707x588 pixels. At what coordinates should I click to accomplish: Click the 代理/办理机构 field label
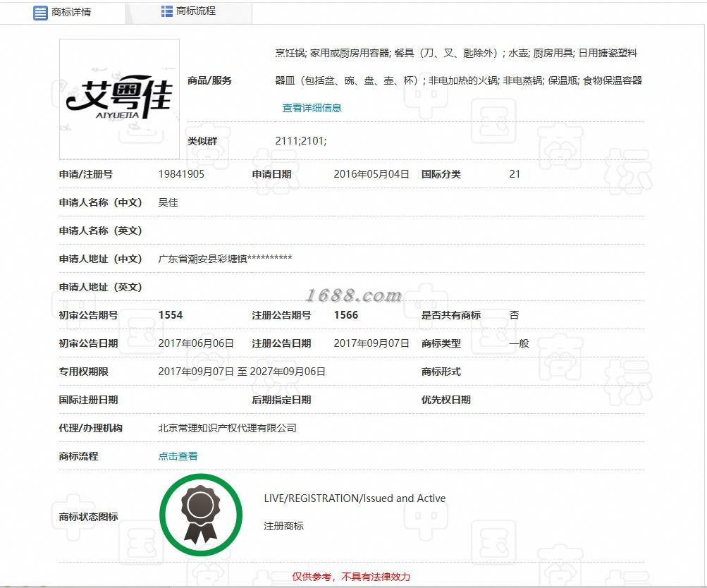point(91,428)
